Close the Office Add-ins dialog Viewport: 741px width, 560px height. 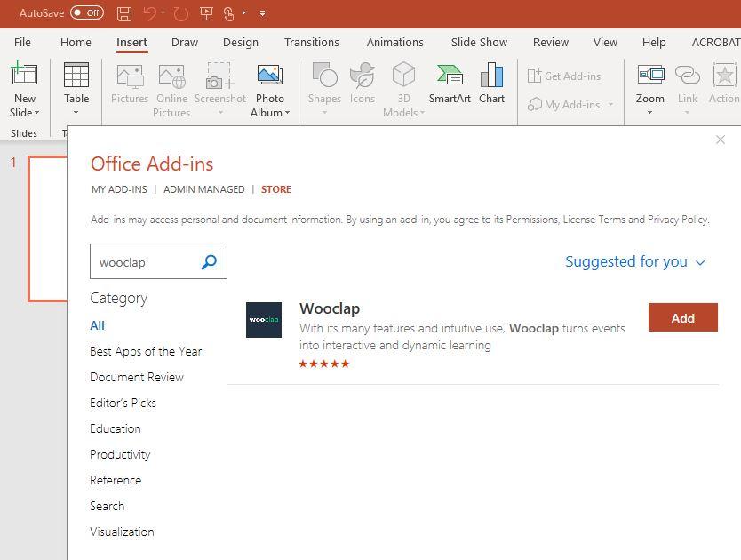[721, 140]
